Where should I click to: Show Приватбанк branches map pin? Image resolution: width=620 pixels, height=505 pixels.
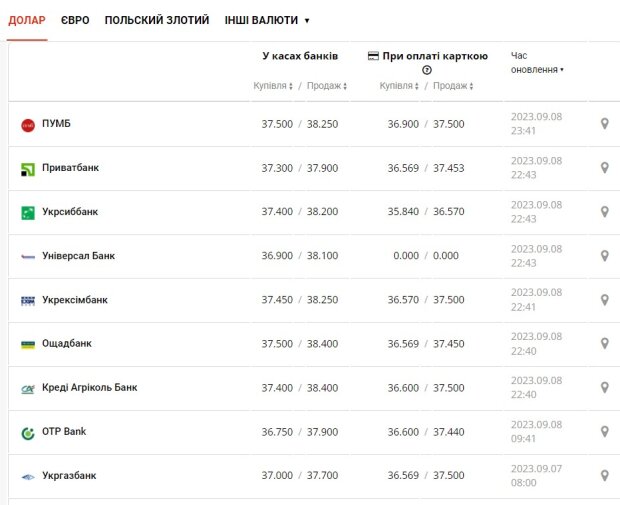[x=605, y=168]
